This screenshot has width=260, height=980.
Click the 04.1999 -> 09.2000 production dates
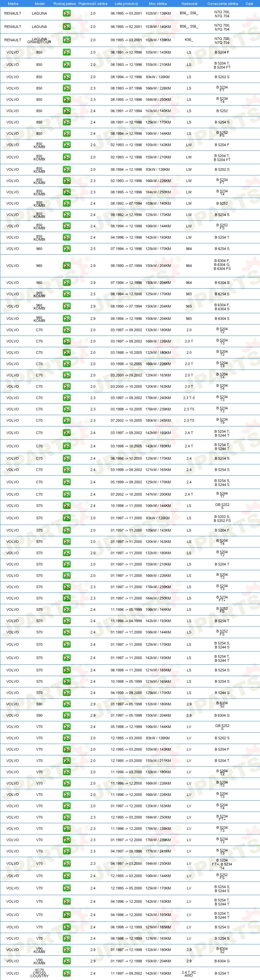click(x=126, y=693)
